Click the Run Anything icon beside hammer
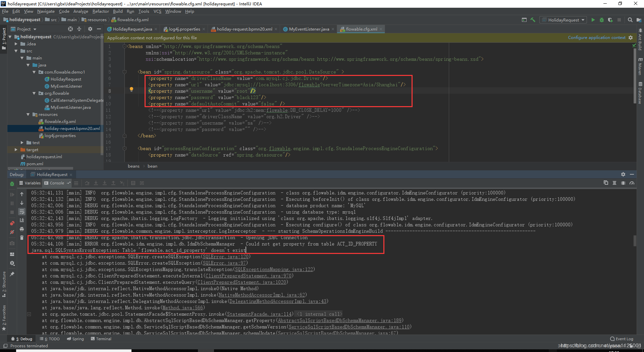 524,20
